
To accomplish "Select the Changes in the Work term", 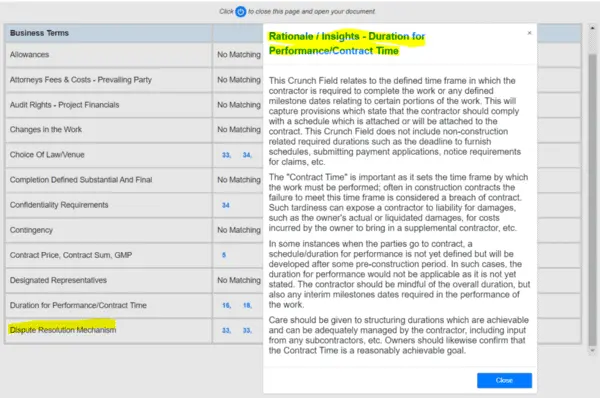I will click(46, 130).
